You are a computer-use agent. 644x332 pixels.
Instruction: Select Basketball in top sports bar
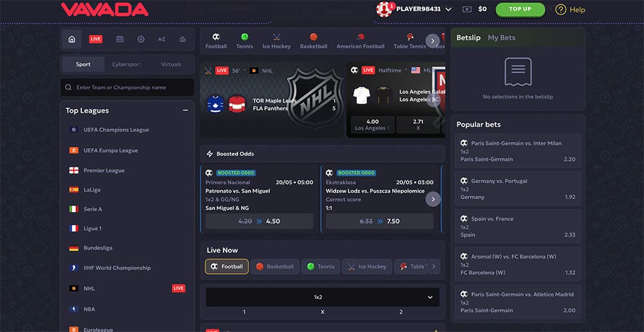(314, 41)
